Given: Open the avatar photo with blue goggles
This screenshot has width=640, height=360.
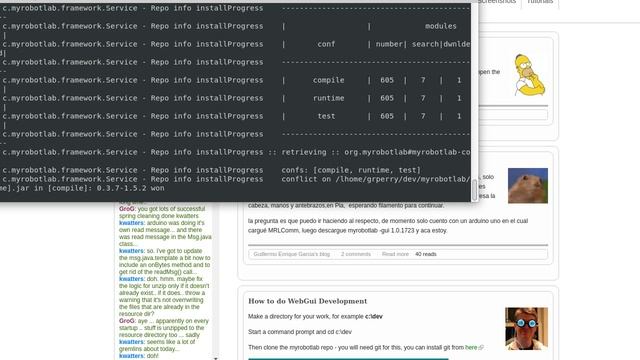Looking at the screenshot, I should pyautogui.click(x=527, y=329).
